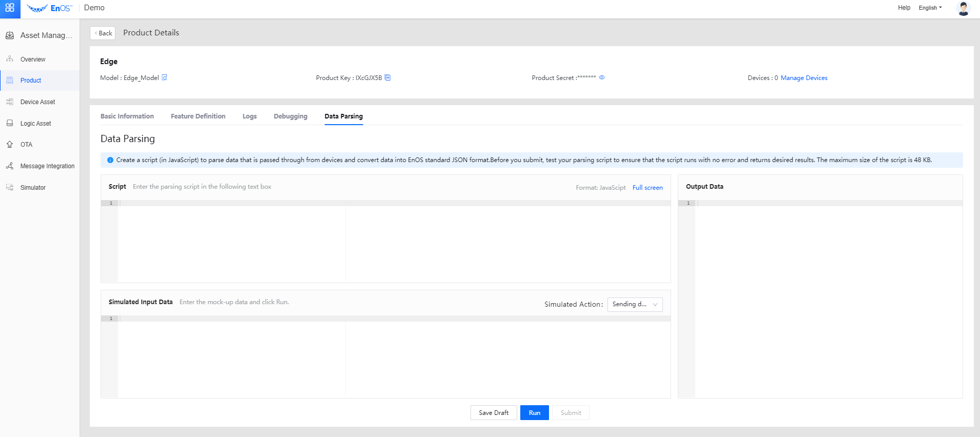Open the Manage Devices link
The width and height of the screenshot is (980, 437).
pyautogui.click(x=803, y=78)
